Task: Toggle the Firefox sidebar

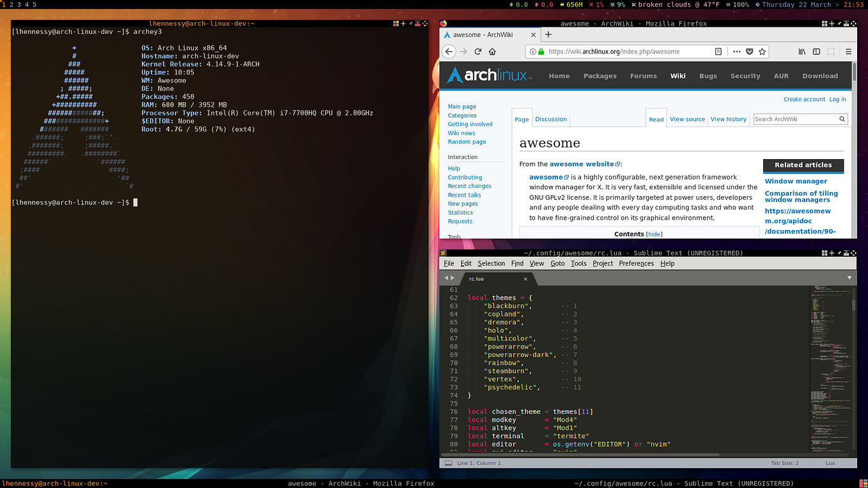Action: click(x=816, y=51)
